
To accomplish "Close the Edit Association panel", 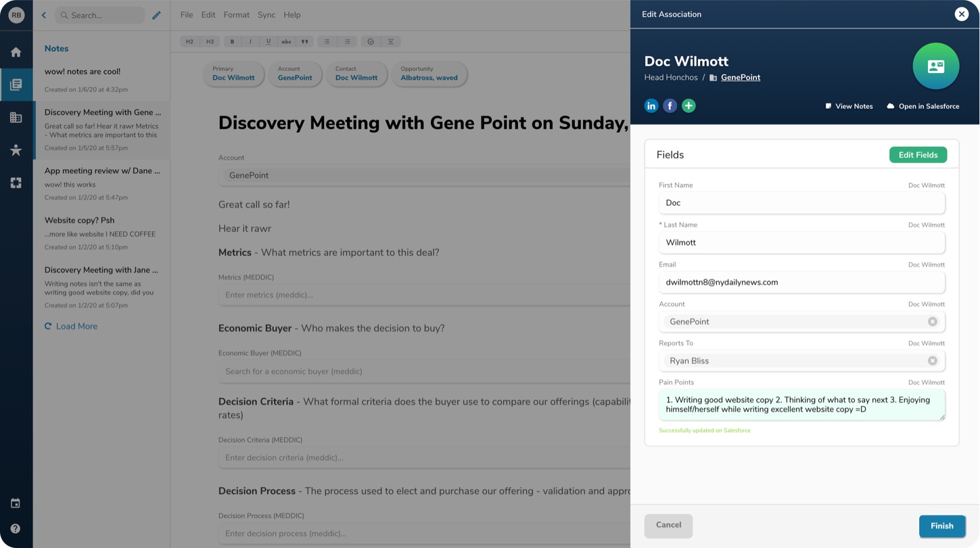I will [962, 14].
